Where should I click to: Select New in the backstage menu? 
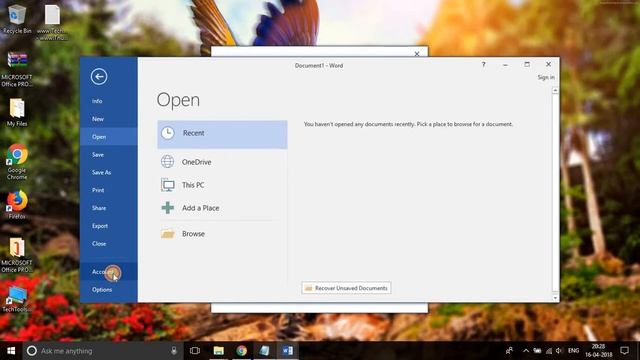(x=109, y=119)
